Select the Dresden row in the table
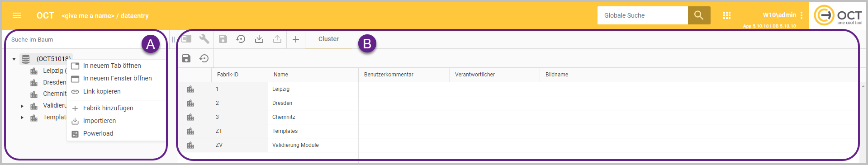 click(x=518, y=103)
